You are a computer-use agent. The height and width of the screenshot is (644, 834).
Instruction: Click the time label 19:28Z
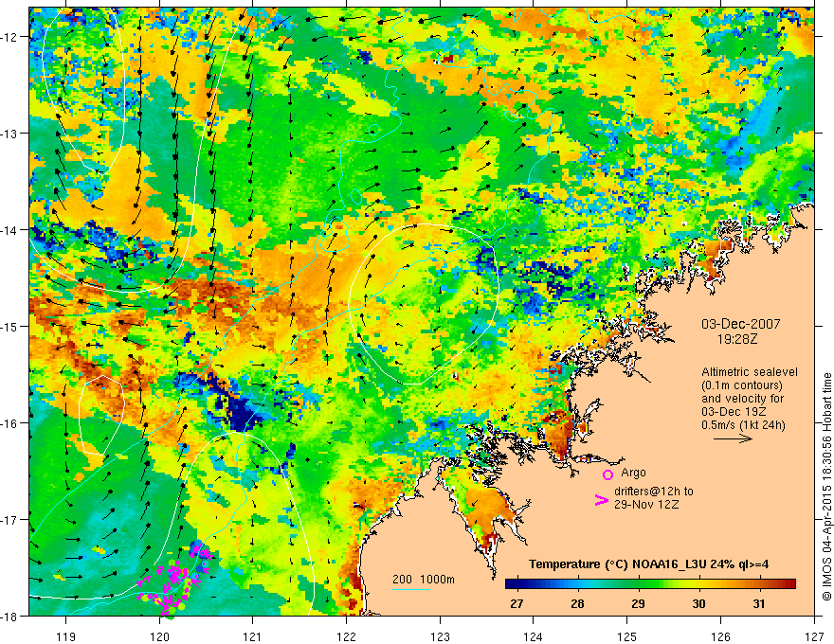(x=736, y=338)
